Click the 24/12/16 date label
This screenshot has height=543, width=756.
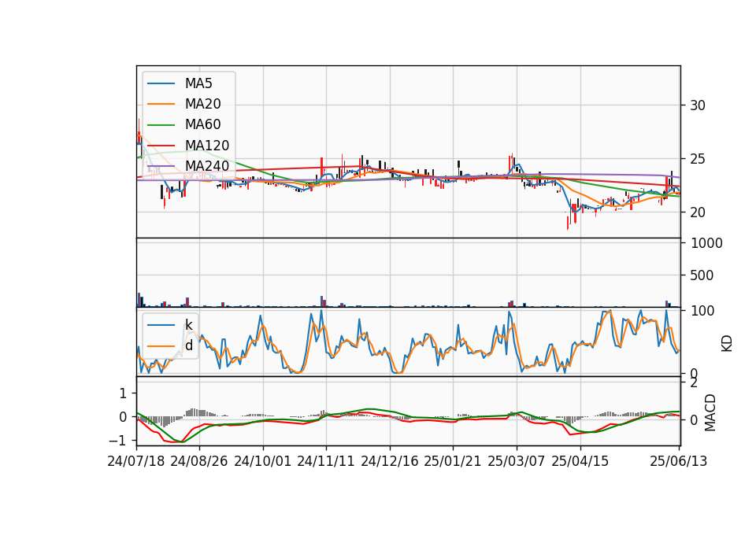coord(390,461)
